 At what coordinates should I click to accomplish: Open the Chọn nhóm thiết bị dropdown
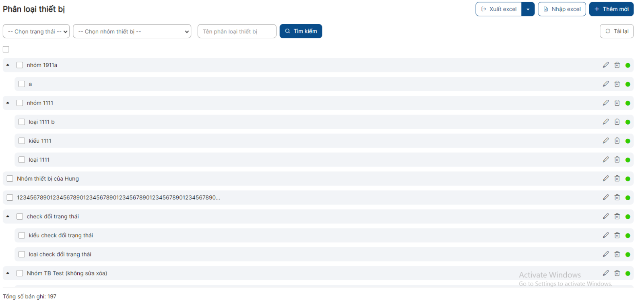(132, 31)
